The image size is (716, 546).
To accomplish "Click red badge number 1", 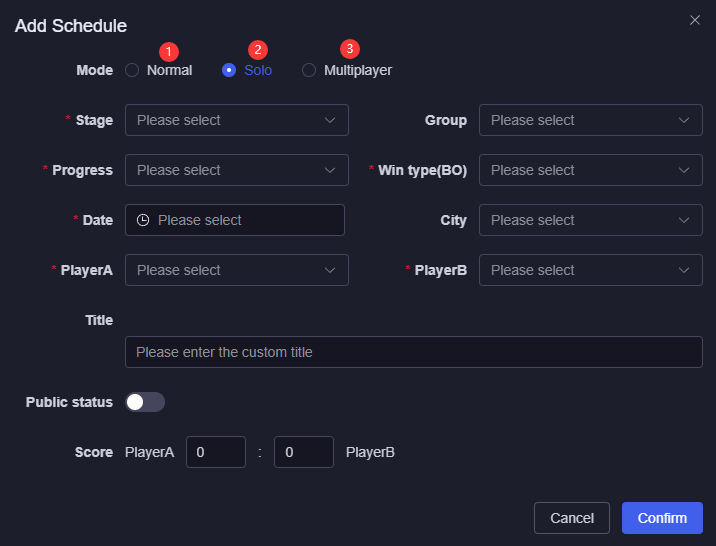I will coord(169,51).
